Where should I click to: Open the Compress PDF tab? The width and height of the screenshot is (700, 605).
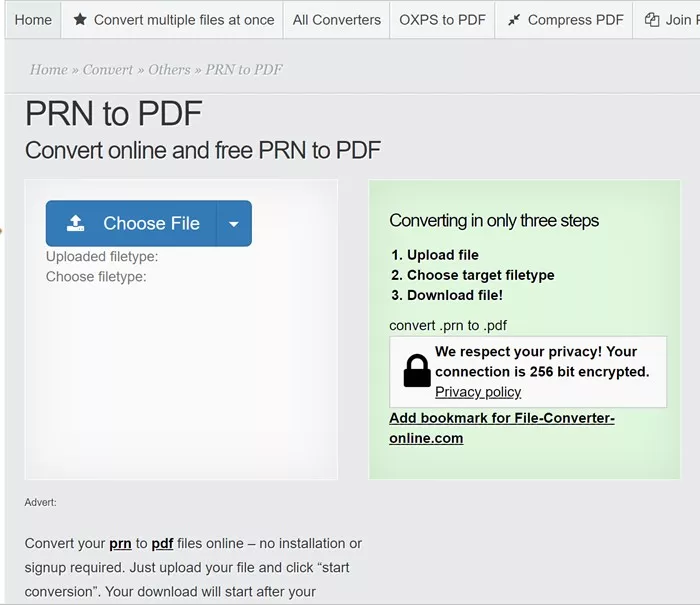point(564,20)
